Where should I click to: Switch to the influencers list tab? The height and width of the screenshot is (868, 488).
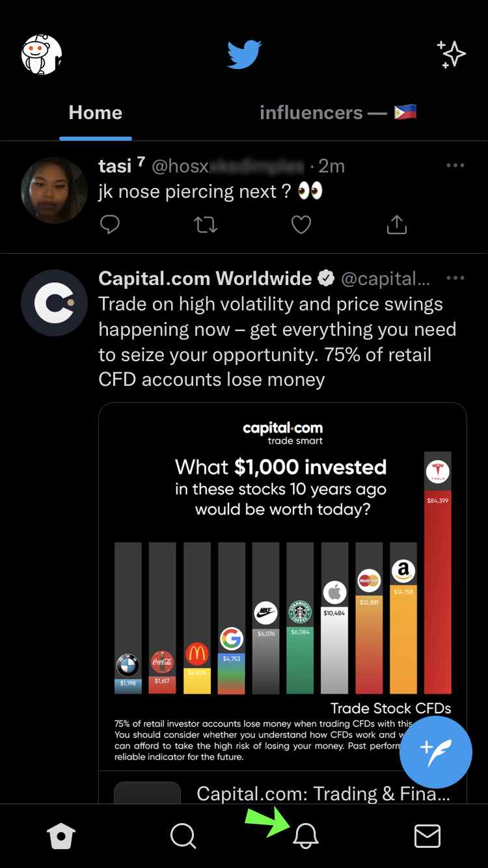[337, 113]
